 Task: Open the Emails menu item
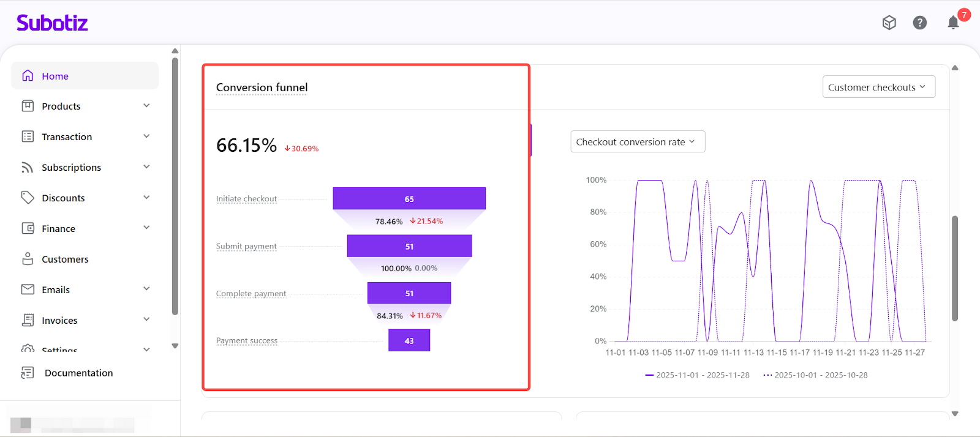coord(56,289)
